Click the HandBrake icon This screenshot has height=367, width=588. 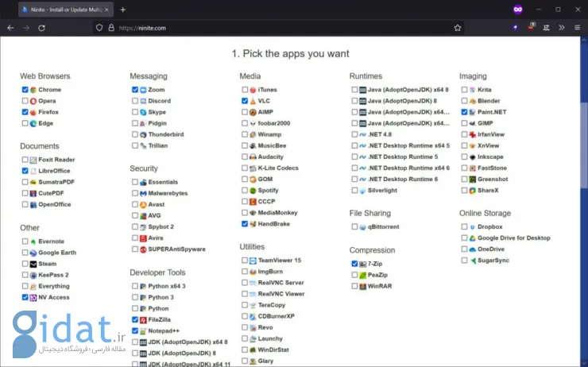pos(253,224)
